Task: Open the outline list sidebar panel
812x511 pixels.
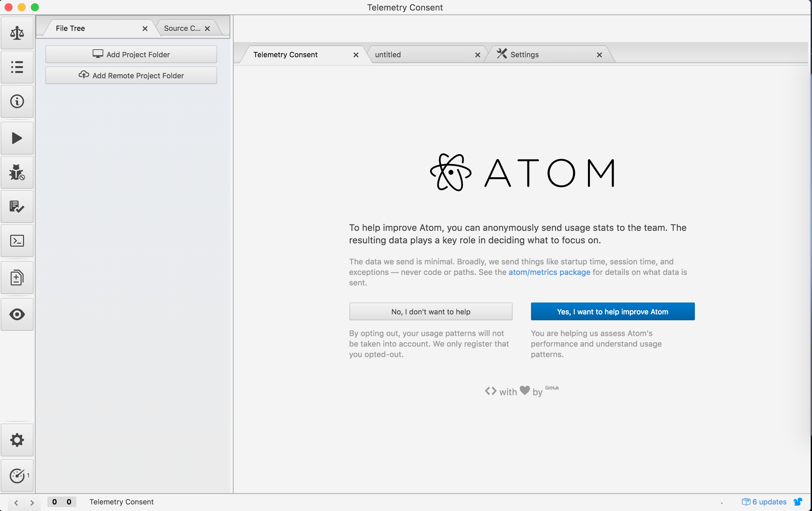Action: point(17,67)
